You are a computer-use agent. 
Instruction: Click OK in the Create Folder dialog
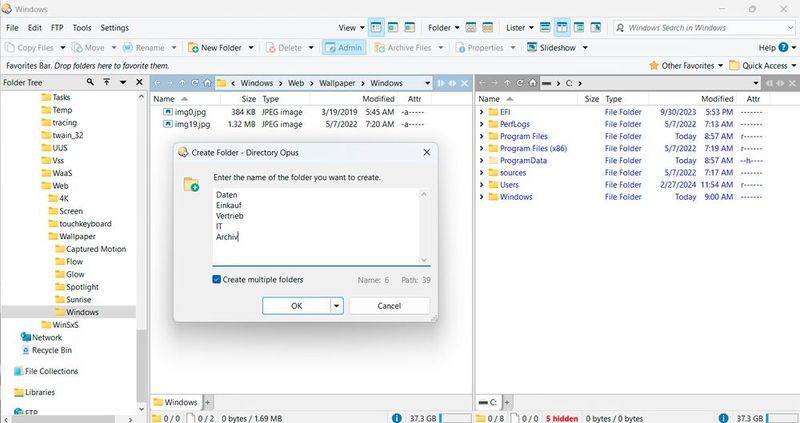click(296, 306)
